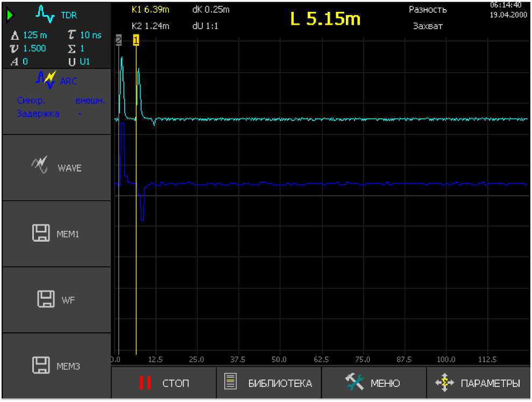The width and height of the screenshot is (532, 402).
Task: Click the 75.0 axis tick label
Action: click(x=363, y=359)
